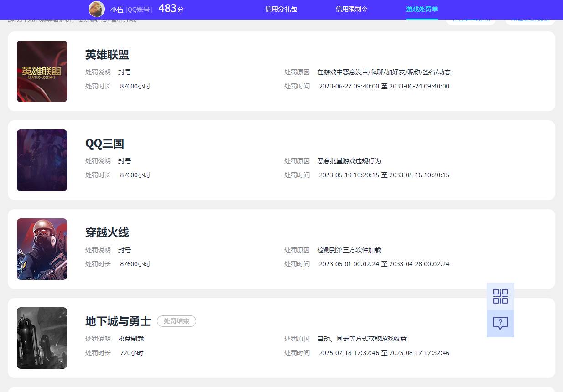
Task: Click the 483分 credit score display
Action: point(171,8)
